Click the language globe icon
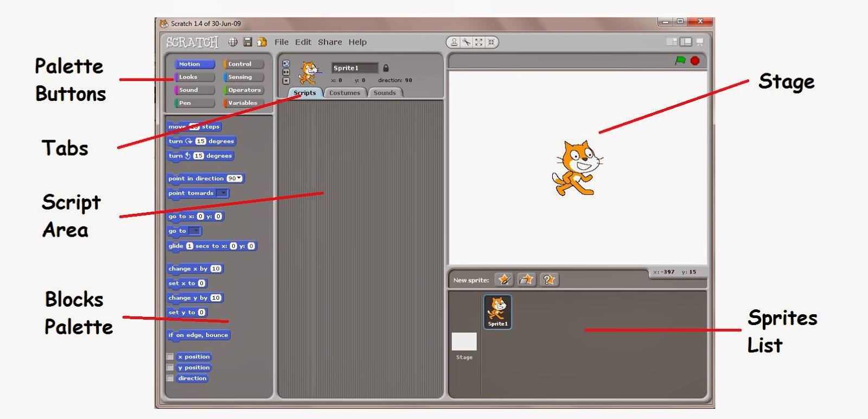 (x=233, y=42)
